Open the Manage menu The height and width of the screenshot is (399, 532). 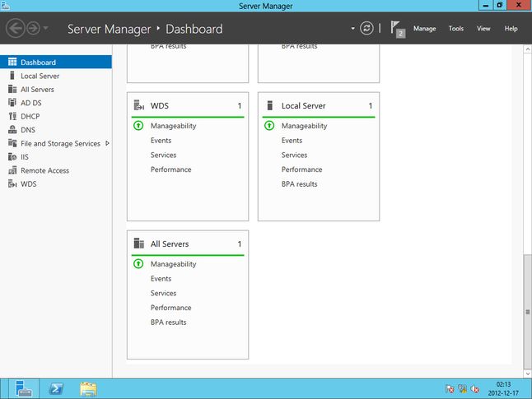424,29
